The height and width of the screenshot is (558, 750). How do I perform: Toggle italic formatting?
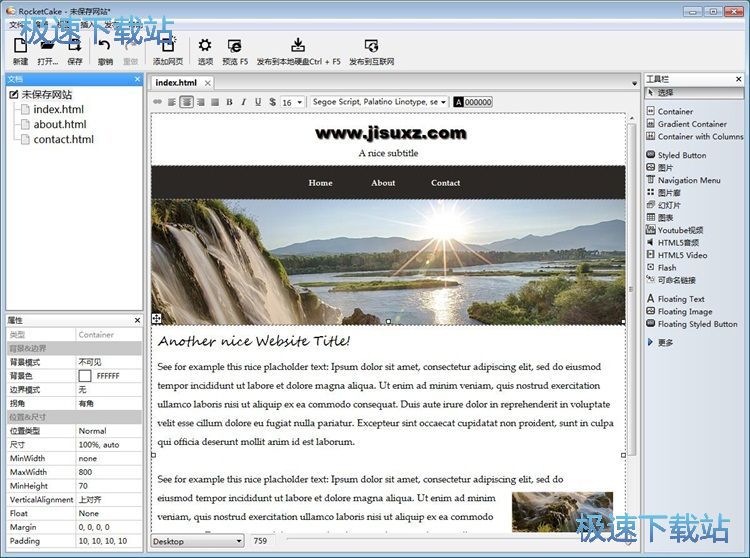coord(244,102)
